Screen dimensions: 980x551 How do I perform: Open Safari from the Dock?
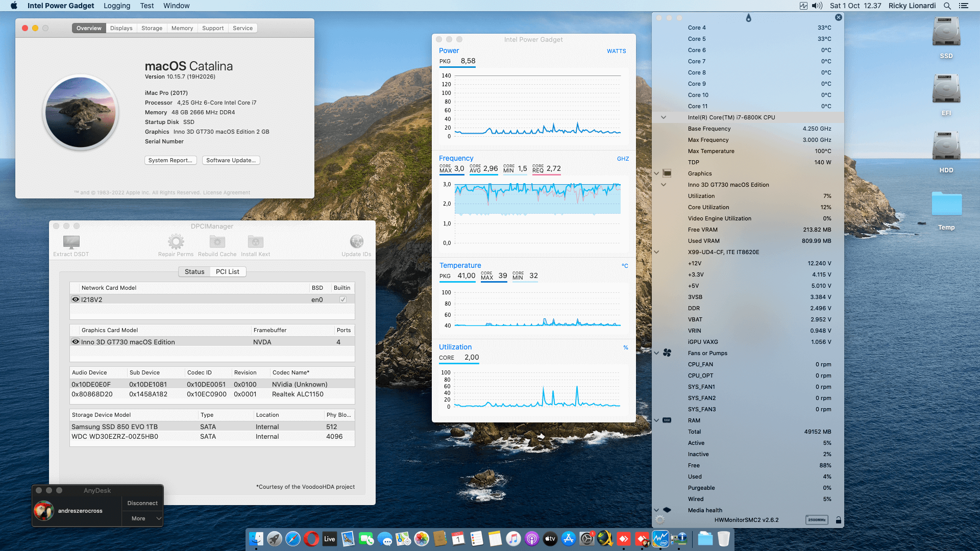[x=293, y=539]
